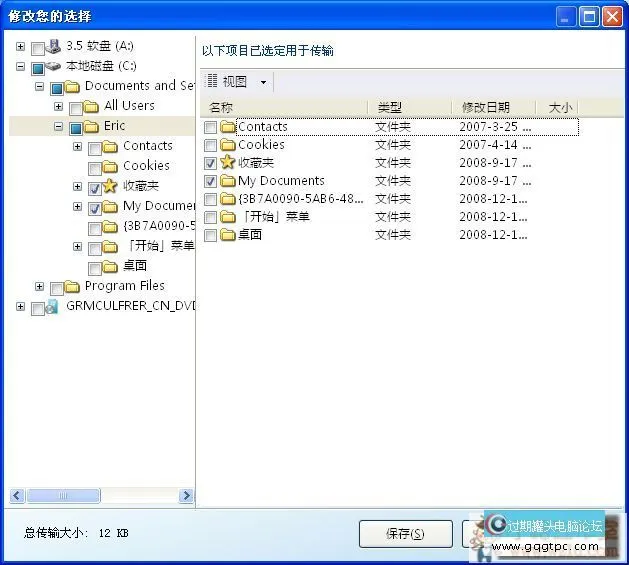Sort by 名称 column header

coord(284,107)
